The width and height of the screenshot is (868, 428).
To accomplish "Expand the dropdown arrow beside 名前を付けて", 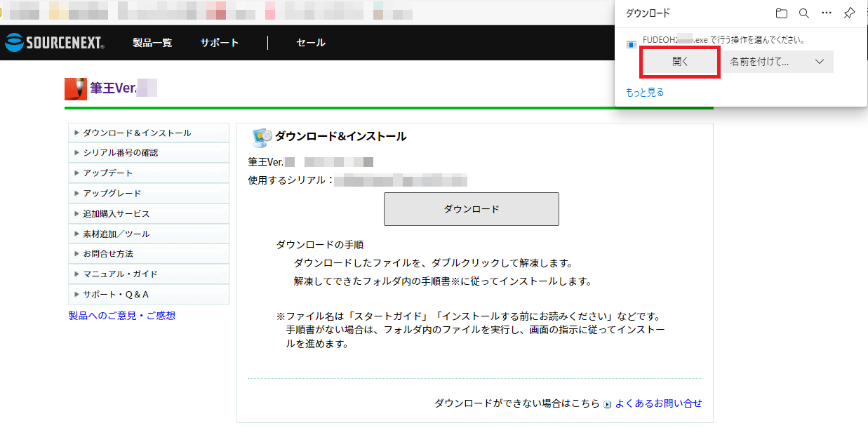I will pos(820,62).
